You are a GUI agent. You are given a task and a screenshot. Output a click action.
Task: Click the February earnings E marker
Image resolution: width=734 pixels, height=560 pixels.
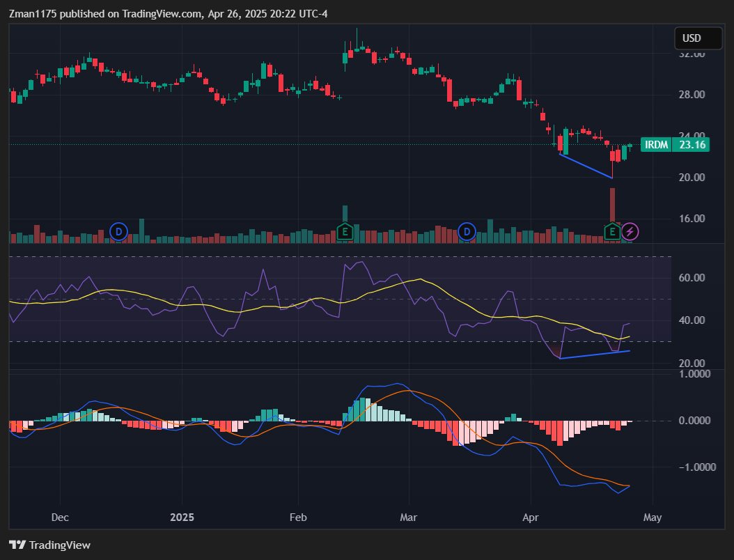pyautogui.click(x=345, y=232)
